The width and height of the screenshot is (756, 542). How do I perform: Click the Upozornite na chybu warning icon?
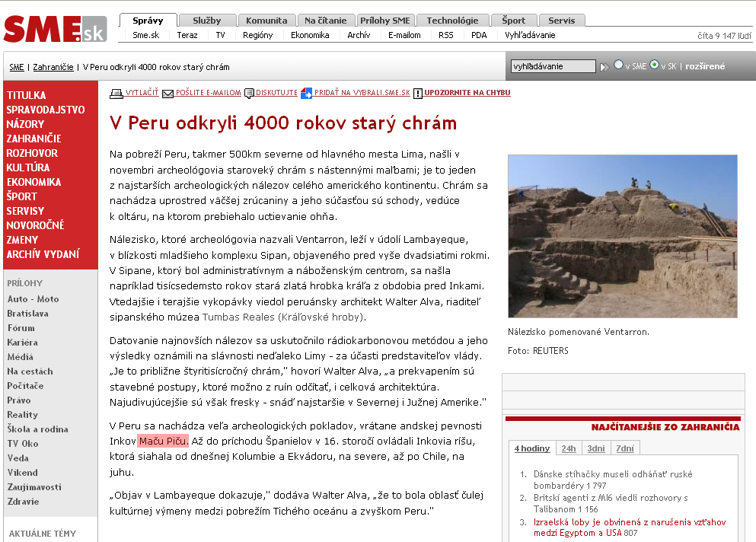[418, 94]
